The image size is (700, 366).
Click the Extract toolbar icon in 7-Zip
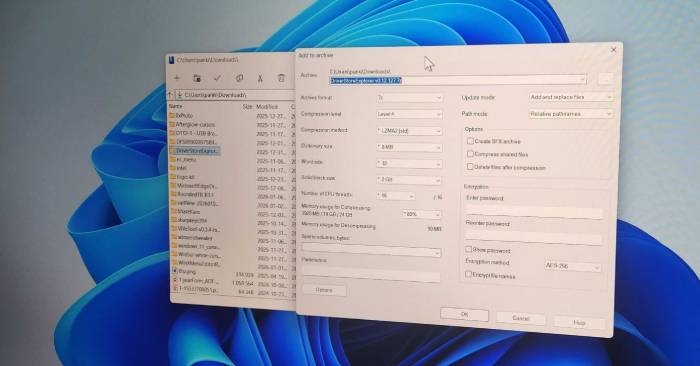click(197, 78)
